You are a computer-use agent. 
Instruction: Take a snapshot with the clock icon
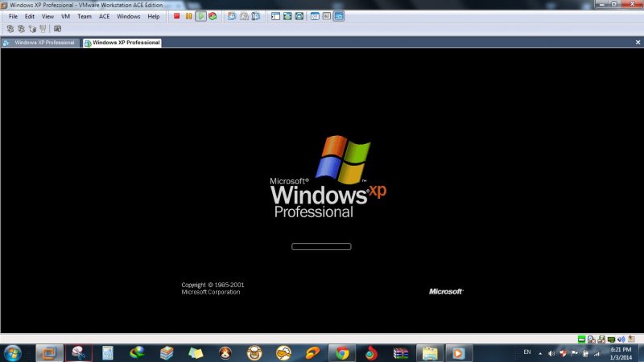pyautogui.click(x=232, y=16)
